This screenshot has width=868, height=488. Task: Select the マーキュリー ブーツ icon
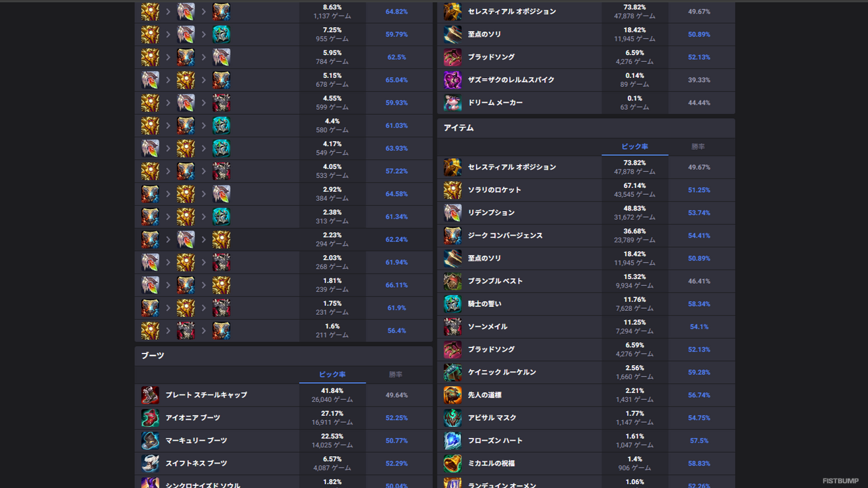[150, 440]
